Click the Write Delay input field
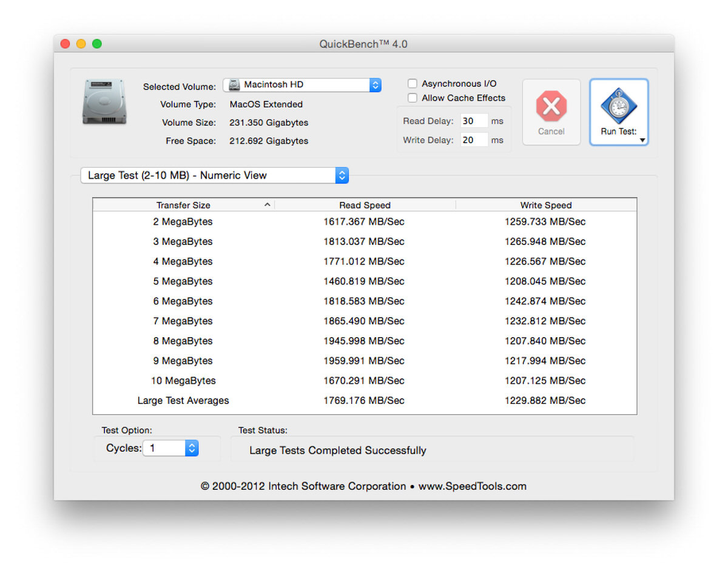The height and width of the screenshot is (573, 728). (474, 140)
